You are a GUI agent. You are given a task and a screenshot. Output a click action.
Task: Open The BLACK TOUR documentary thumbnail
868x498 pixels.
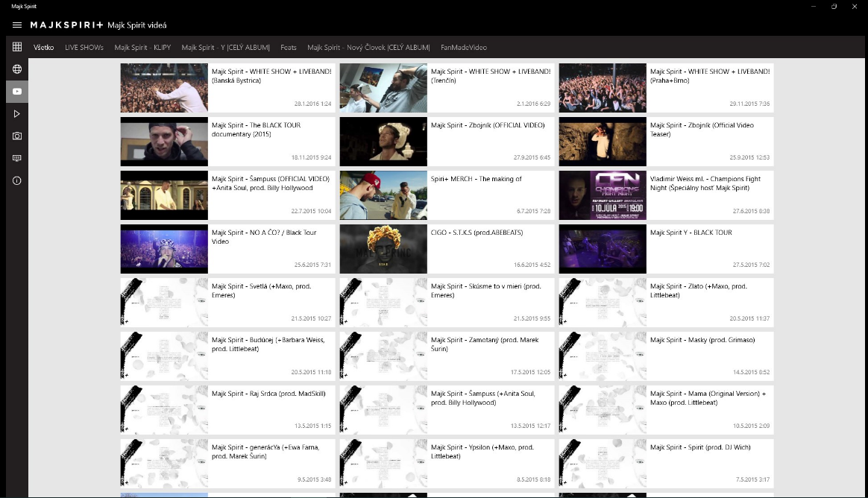coord(164,142)
